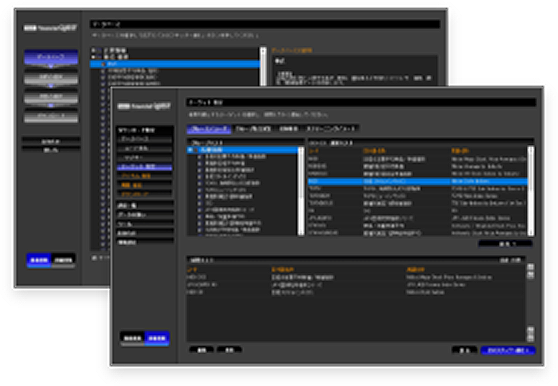Click the scrollbar of the upper right table

(531, 191)
